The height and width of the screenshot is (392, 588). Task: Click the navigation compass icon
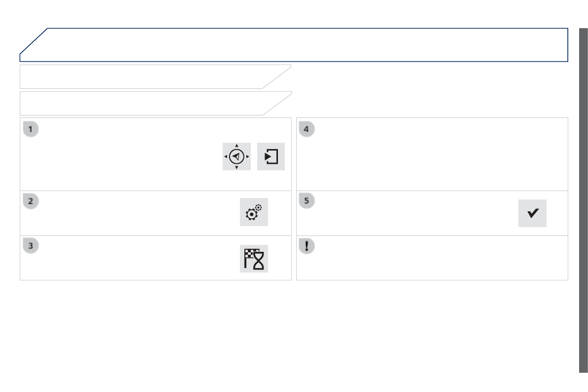[236, 157]
